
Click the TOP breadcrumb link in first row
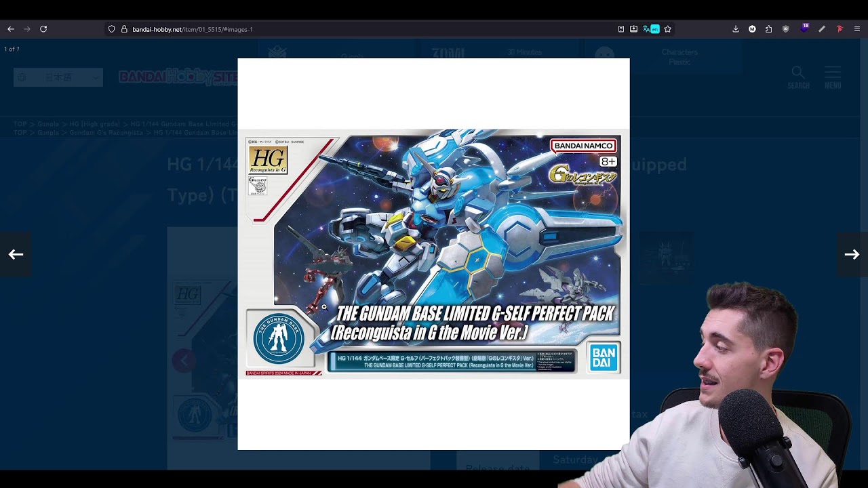click(x=20, y=125)
